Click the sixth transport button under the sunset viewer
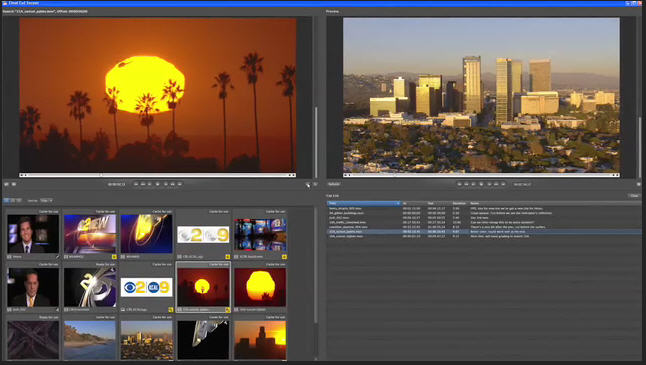The height and width of the screenshot is (365, 646). click(173, 184)
